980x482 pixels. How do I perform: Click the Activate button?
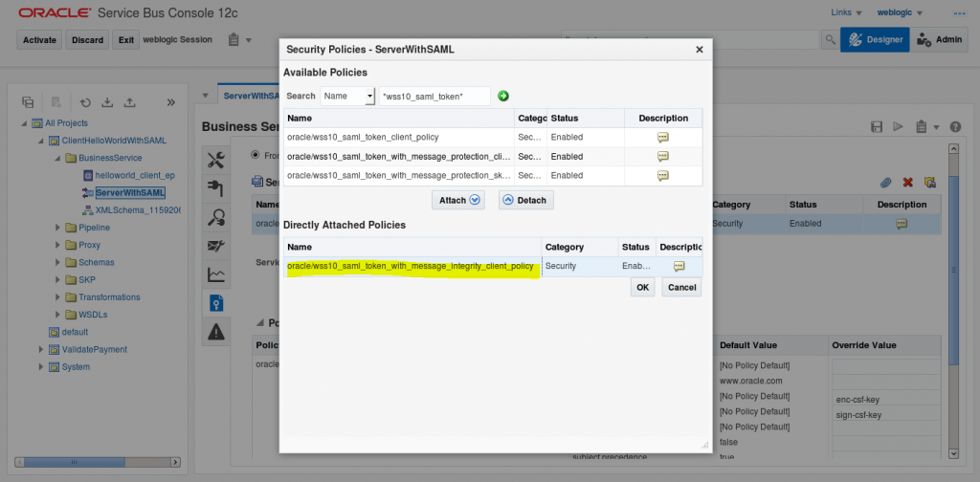39,40
